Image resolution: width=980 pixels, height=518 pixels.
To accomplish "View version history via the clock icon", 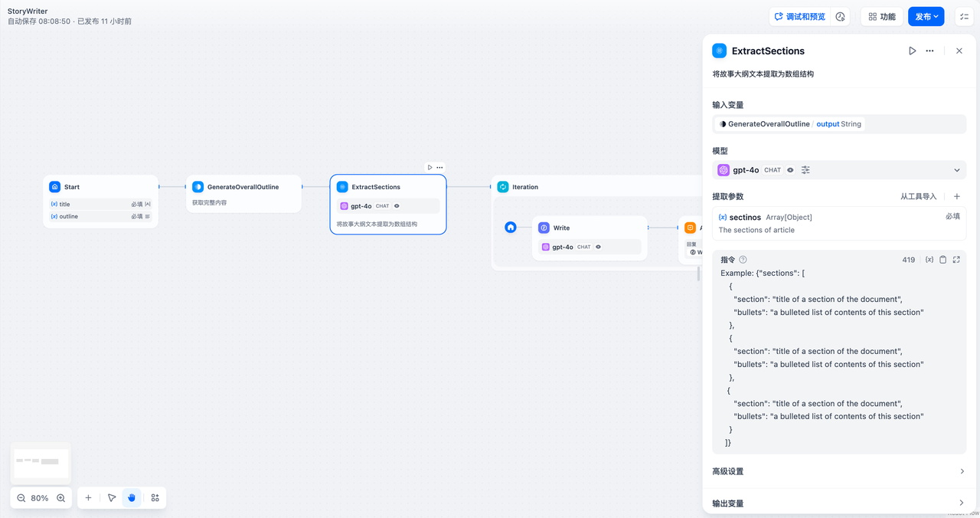I will click(840, 16).
